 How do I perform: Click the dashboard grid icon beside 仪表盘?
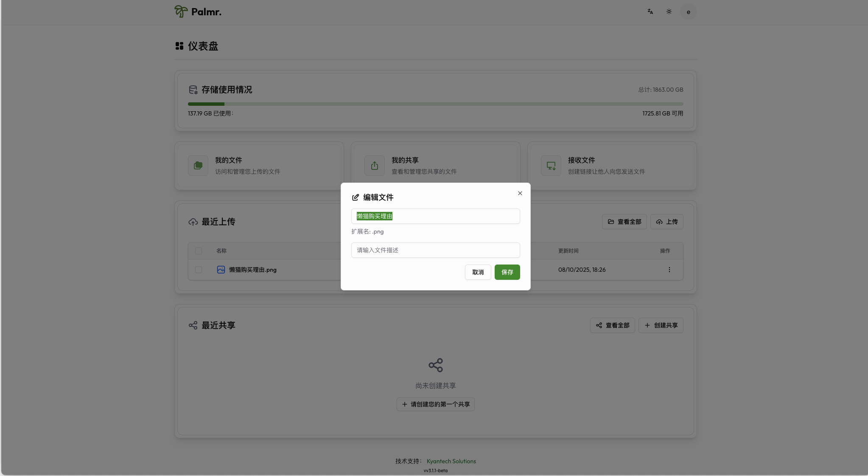pos(179,46)
